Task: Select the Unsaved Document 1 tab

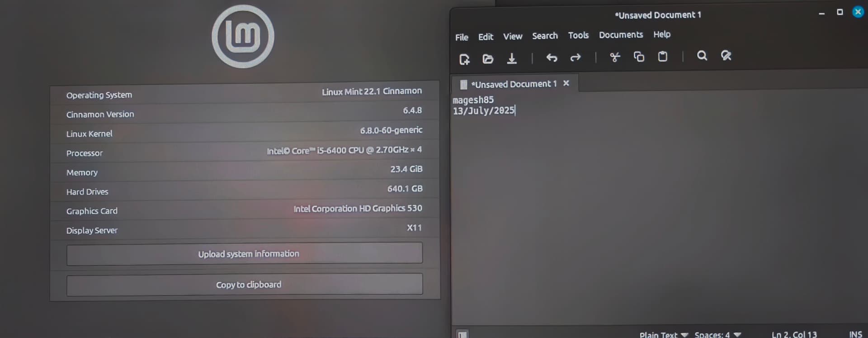Action: [x=514, y=84]
